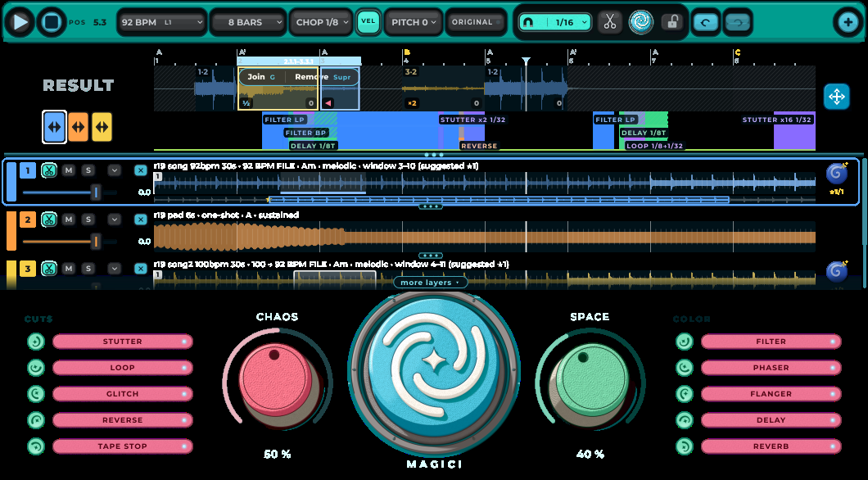Click the pink reverse triangle badge on slice
868x480 pixels.
point(328,103)
